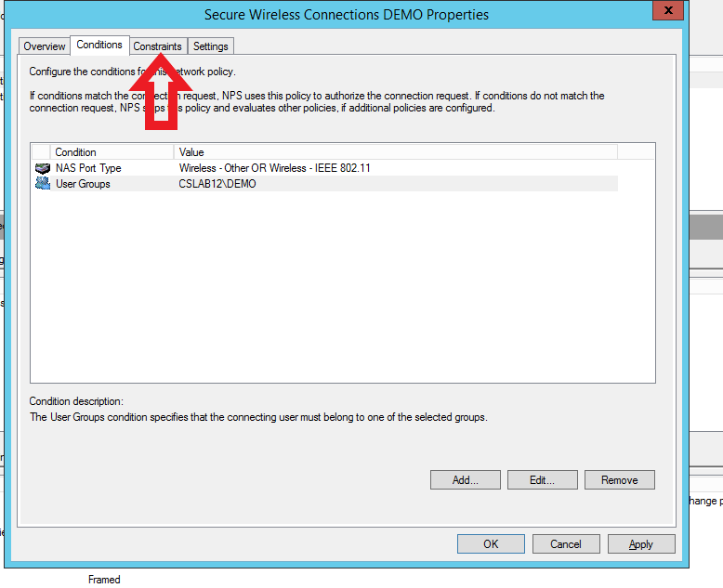Viewport: 723px width, 588px height.
Task: Click the Secure Wireless Connections DEMO title bar
Action: pos(346,15)
